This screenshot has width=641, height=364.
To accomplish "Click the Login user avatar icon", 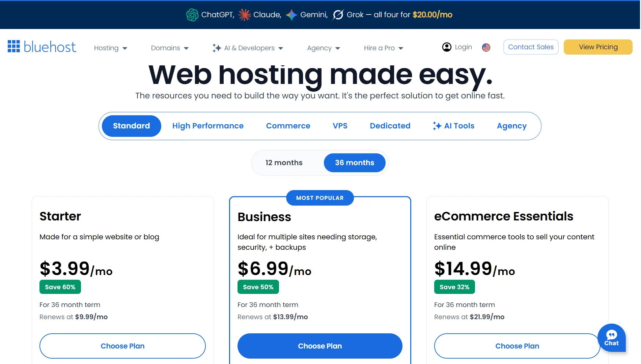I will click(x=447, y=47).
